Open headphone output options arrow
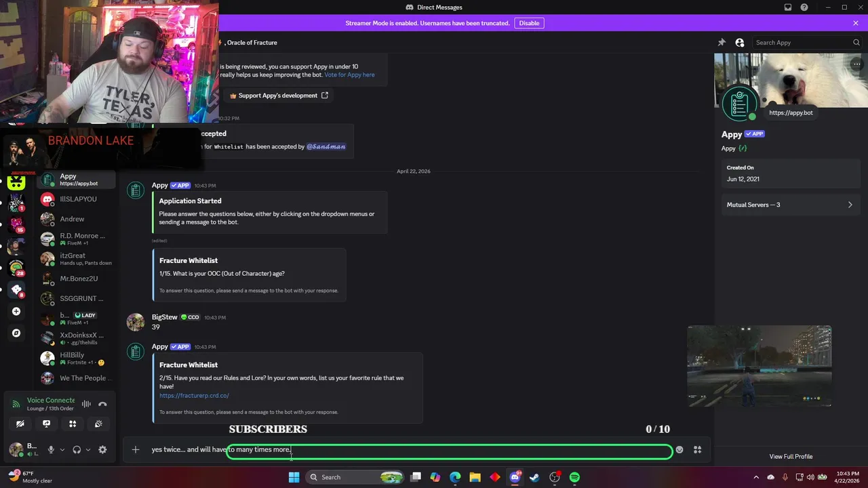This screenshot has height=488, width=868. pos(88,449)
